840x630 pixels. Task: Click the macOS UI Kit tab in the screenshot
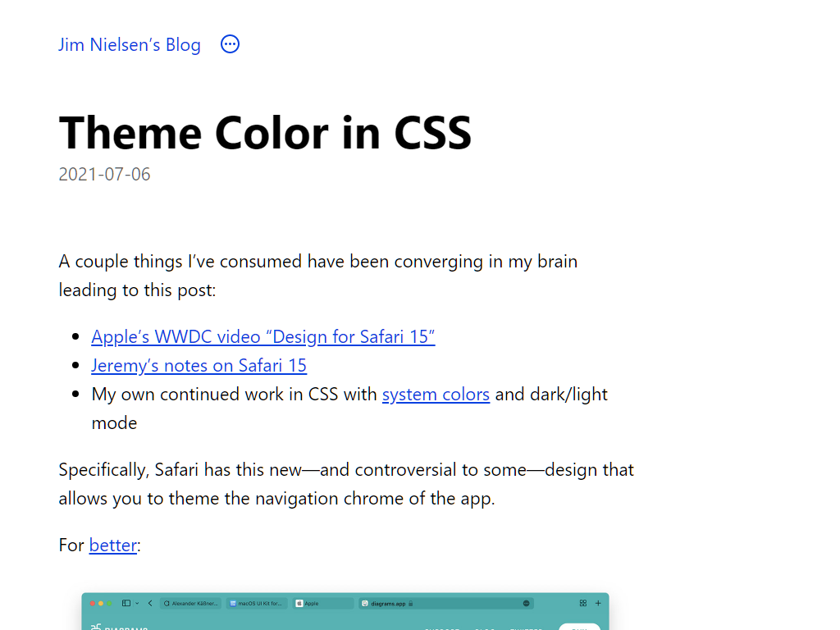coord(257,603)
